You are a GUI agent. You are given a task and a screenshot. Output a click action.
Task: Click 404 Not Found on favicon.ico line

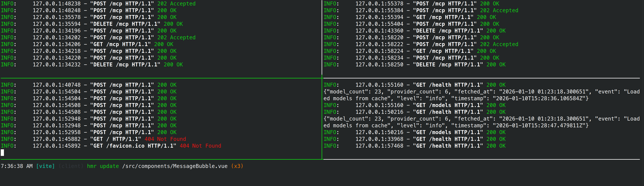click(200, 146)
